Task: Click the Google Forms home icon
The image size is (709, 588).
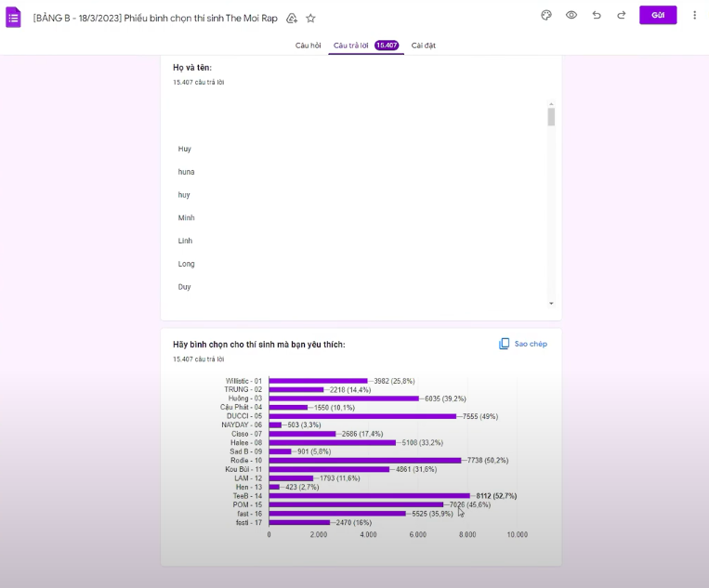Action: click(x=14, y=17)
